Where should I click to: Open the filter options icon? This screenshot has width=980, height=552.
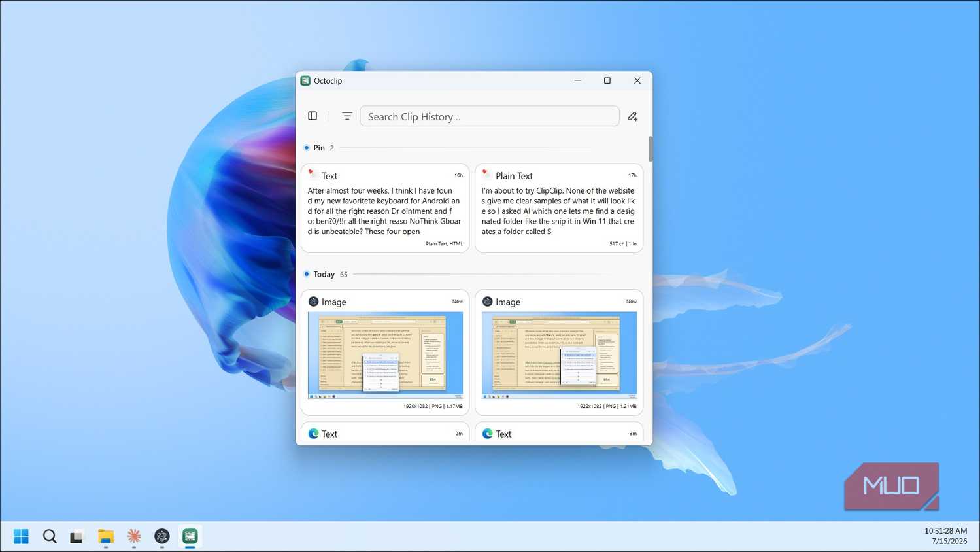coord(347,116)
